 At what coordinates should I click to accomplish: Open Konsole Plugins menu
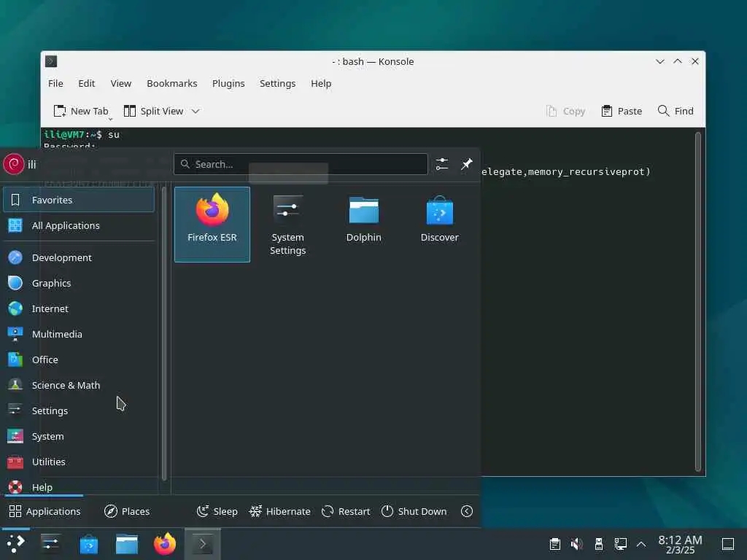pos(228,83)
